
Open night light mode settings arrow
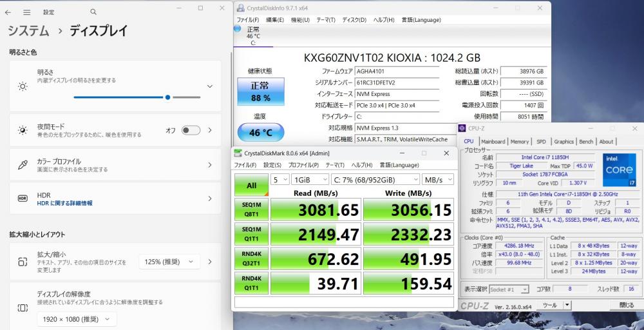point(210,130)
